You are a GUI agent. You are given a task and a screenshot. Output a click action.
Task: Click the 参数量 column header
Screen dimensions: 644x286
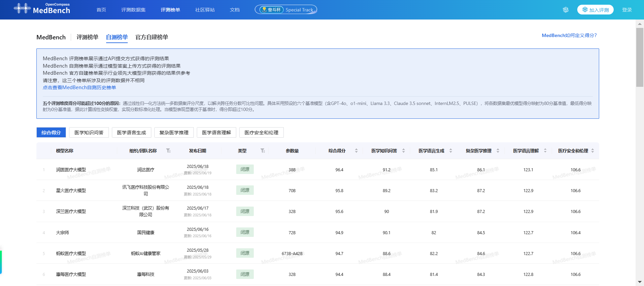point(292,151)
